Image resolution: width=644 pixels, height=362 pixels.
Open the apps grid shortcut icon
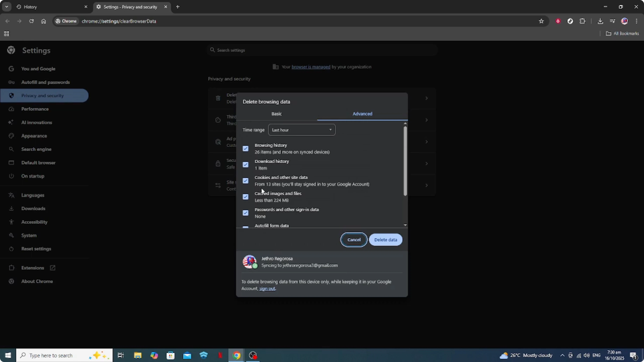tap(7, 33)
